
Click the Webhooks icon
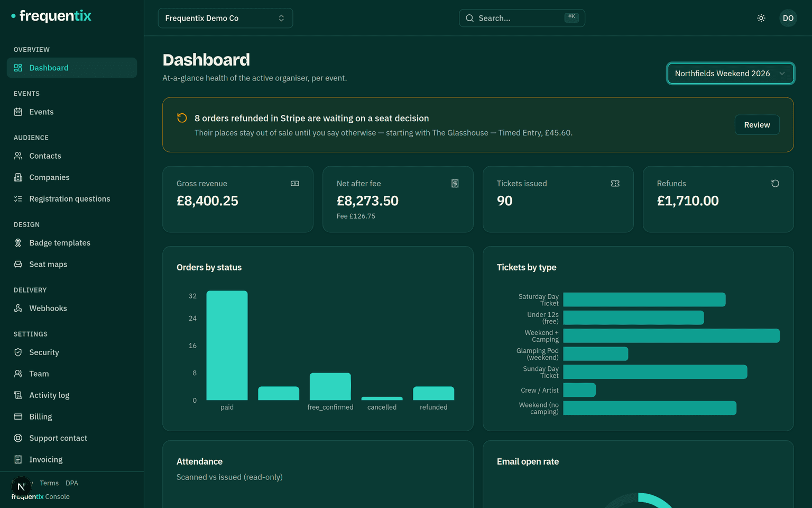(18, 308)
